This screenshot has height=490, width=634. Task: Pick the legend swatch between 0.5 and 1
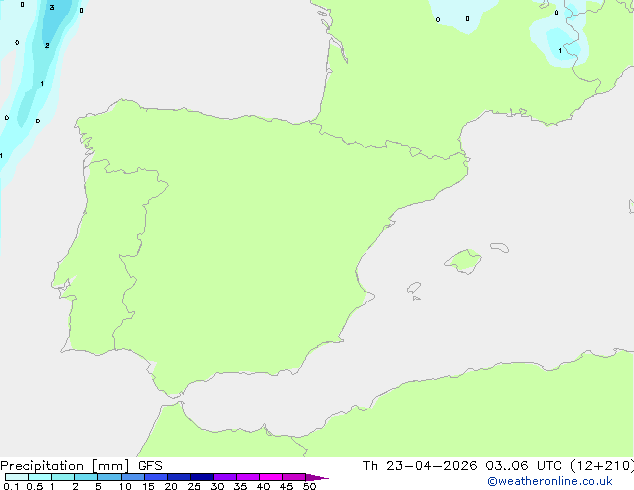(x=40, y=477)
